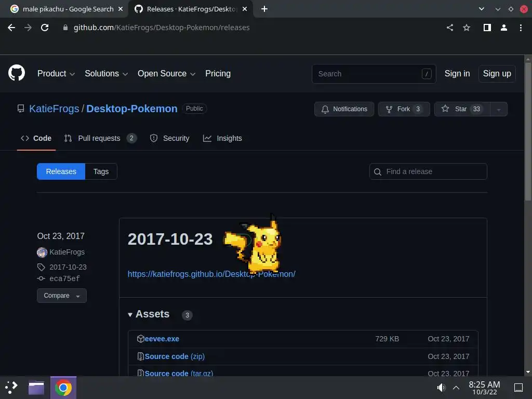
Task: Click the magnifier icon in Find a release
Action: point(378,171)
